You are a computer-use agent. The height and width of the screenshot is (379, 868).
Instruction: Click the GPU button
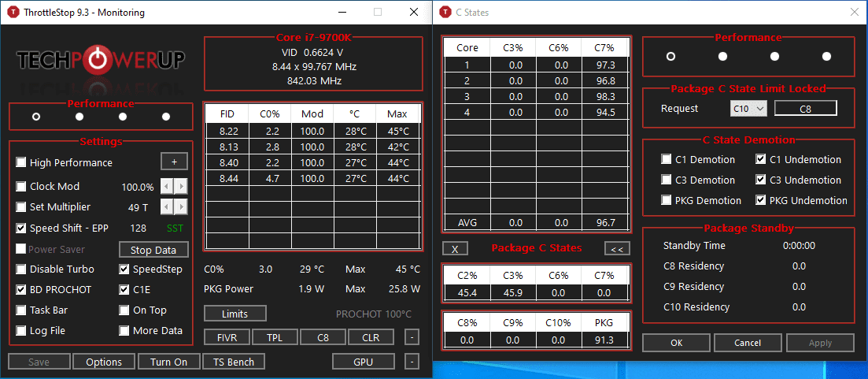pos(363,362)
